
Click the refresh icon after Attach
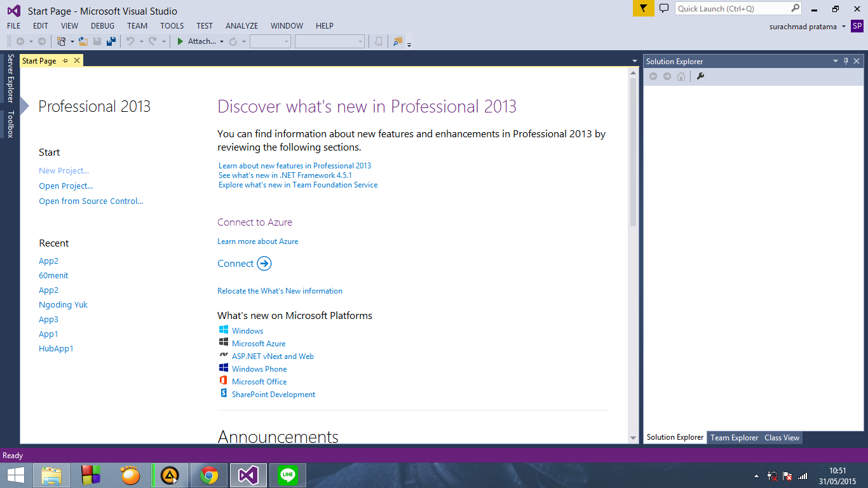click(233, 41)
